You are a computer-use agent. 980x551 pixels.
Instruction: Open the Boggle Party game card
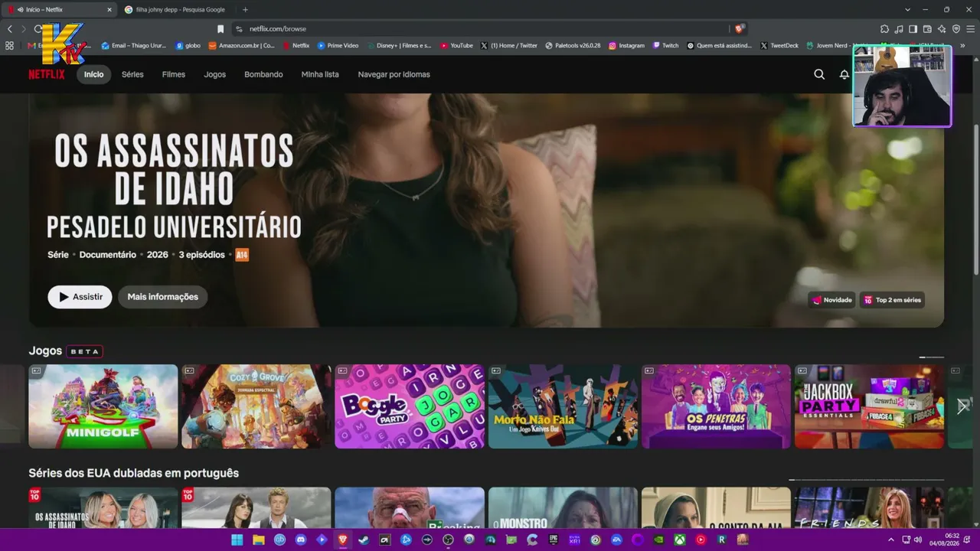[x=410, y=406]
